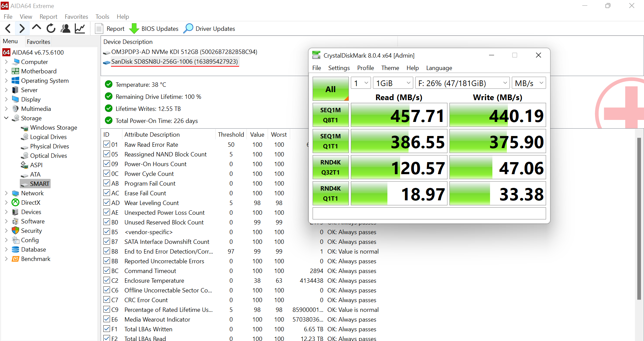Screen dimensions: 644x341
Task: Open the MB/s unit dropdown
Action: coord(529,83)
